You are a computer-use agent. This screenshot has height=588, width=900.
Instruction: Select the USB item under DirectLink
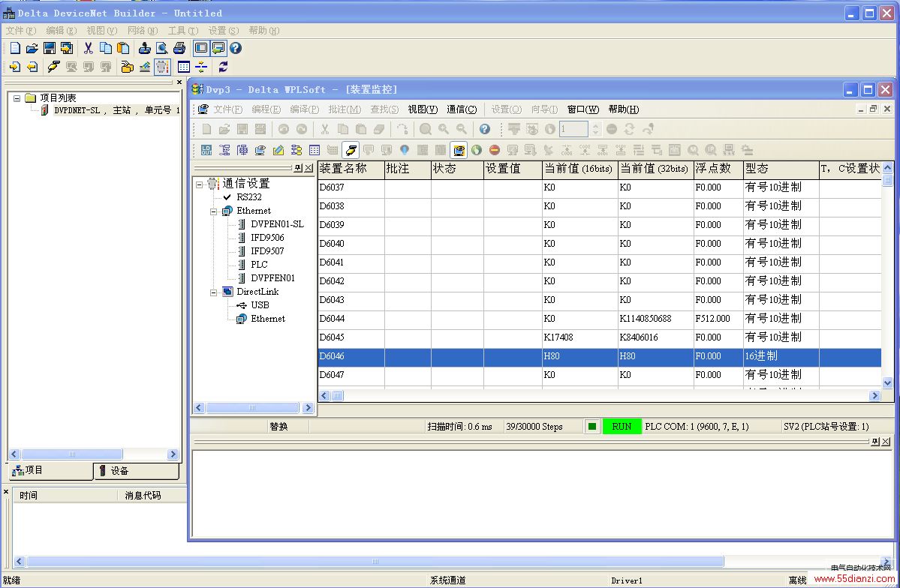tap(260, 305)
